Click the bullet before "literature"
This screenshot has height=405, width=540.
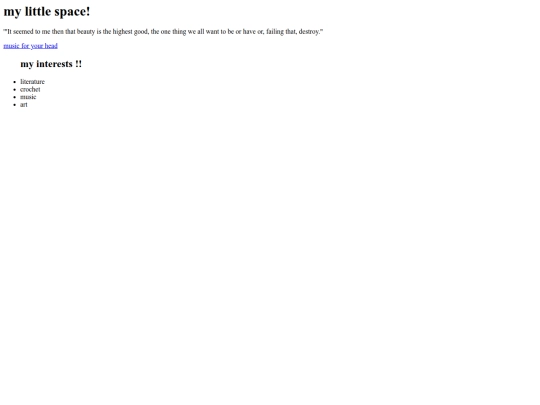click(14, 82)
